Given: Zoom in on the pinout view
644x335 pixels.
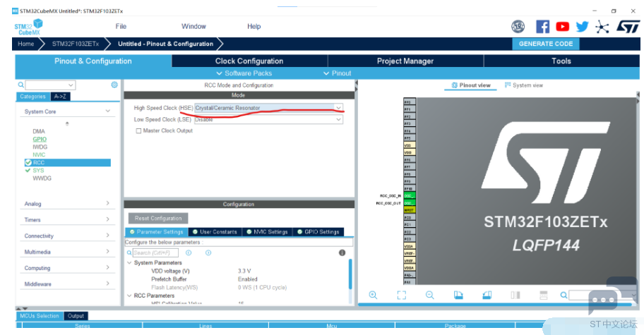Looking at the screenshot, I should coord(373,295).
